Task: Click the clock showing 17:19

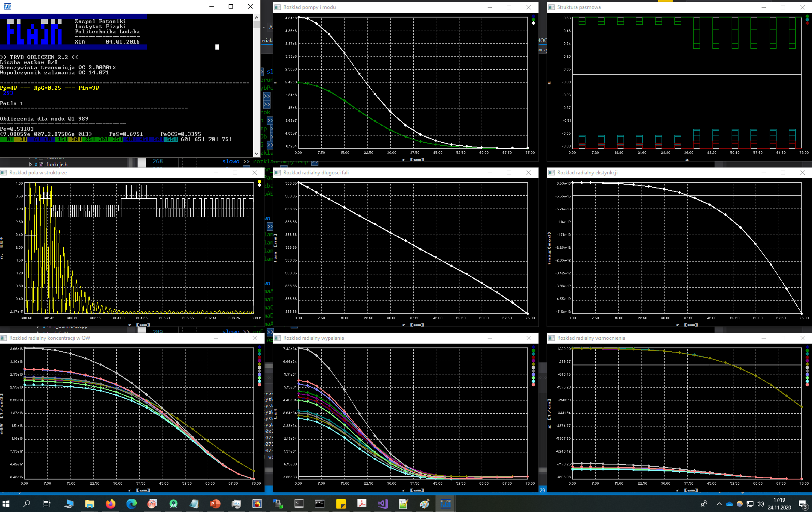Action: coord(779,503)
